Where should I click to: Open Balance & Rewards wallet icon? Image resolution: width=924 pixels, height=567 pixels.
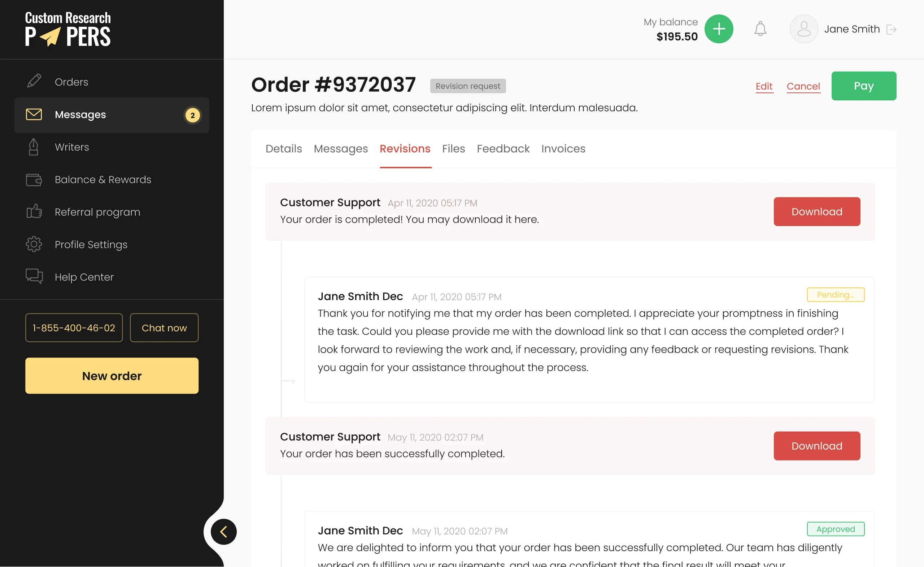click(x=34, y=179)
